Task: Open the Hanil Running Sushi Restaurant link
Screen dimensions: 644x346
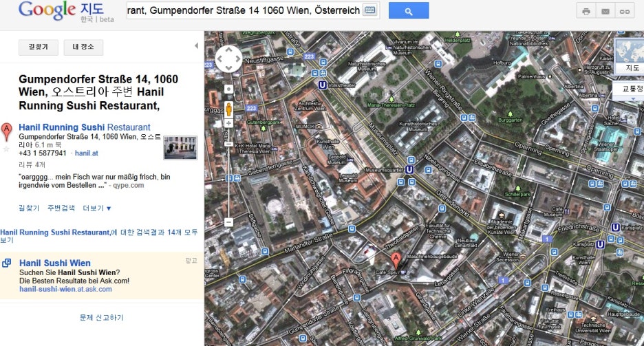Action: click(85, 127)
